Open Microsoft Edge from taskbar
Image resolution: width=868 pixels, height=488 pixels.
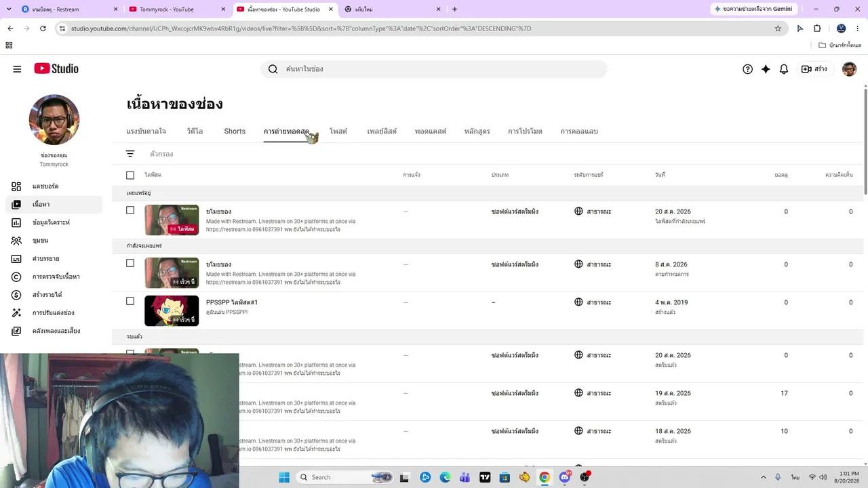click(x=445, y=477)
